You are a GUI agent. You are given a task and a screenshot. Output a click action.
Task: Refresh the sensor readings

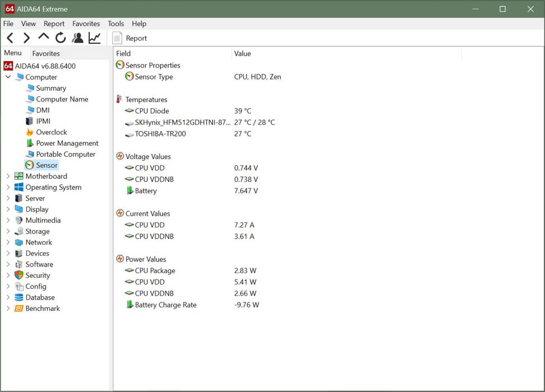[61, 38]
